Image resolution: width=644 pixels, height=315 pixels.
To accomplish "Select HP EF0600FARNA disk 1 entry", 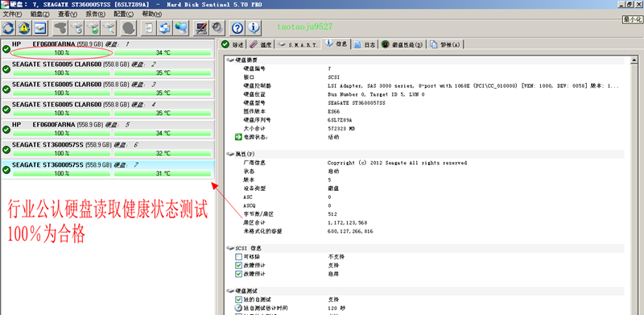I will (x=108, y=48).
